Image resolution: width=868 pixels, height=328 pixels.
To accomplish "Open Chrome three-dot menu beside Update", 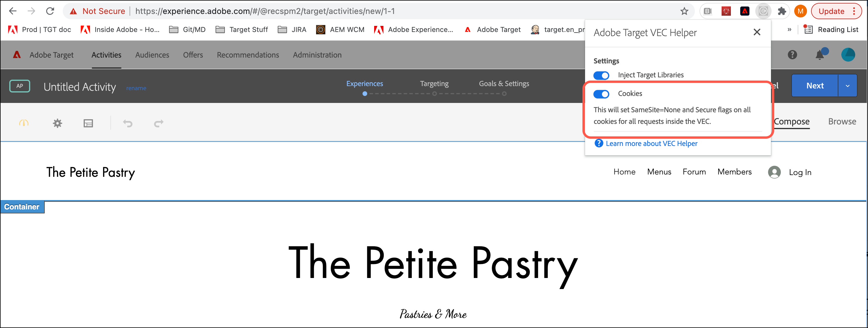I will coord(854,11).
